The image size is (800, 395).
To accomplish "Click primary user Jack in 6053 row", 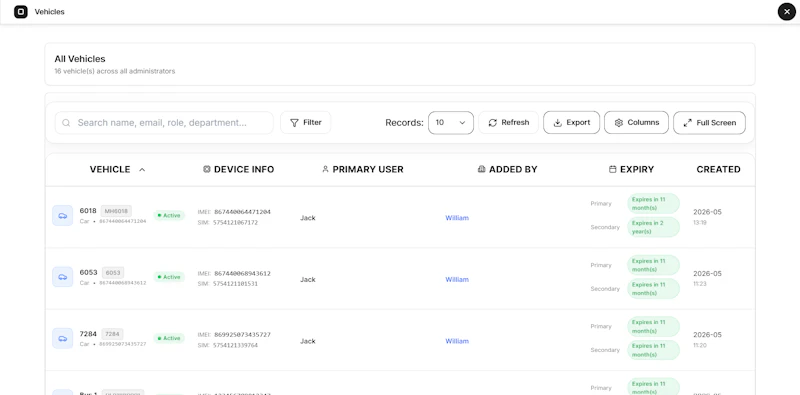I will coord(308,280).
